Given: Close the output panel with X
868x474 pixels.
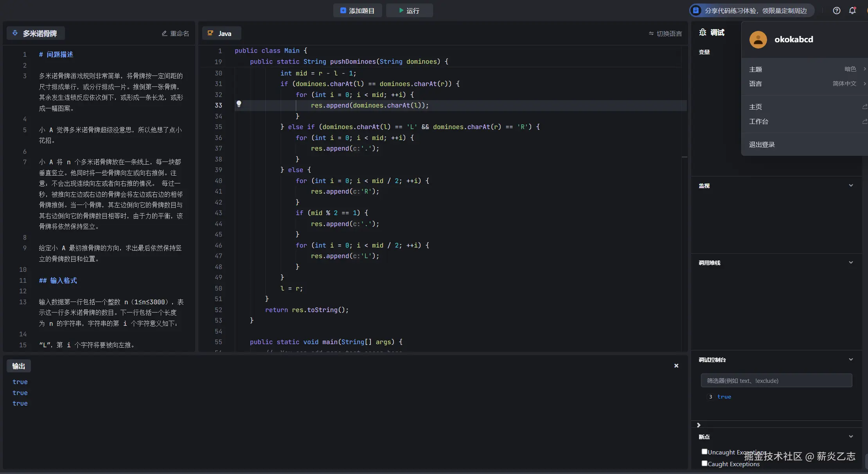Looking at the screenshot, I should [676, 366].
